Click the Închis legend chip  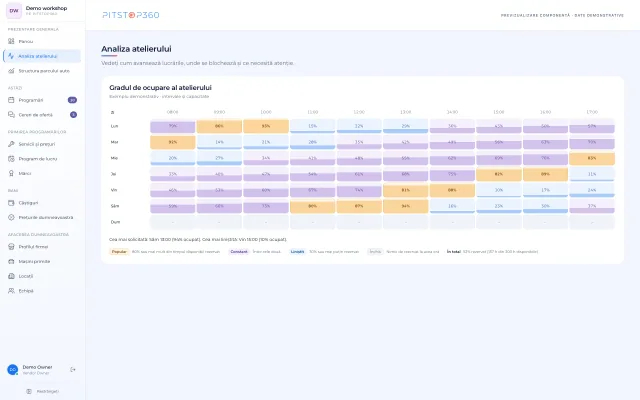375,252
